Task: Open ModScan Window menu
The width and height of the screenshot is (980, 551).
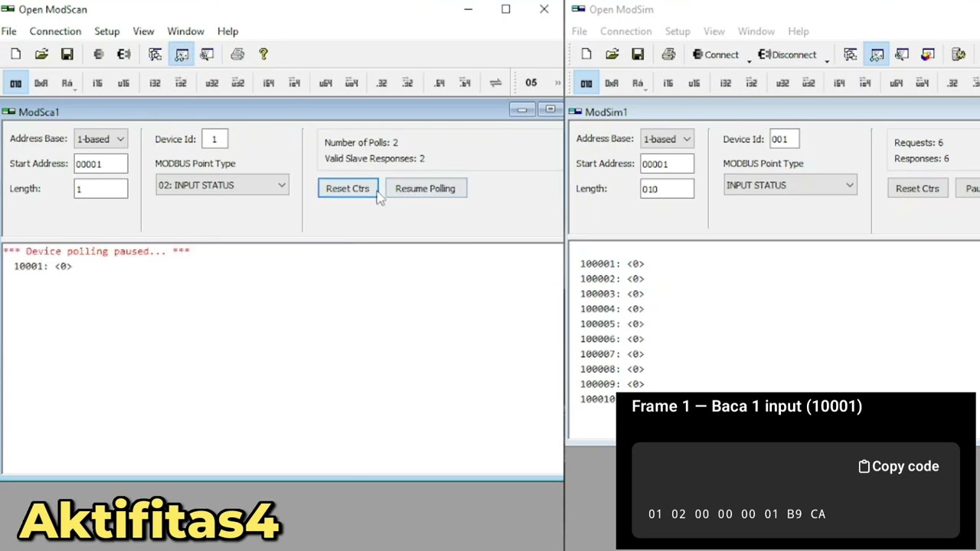Action: tap(185, 31)
